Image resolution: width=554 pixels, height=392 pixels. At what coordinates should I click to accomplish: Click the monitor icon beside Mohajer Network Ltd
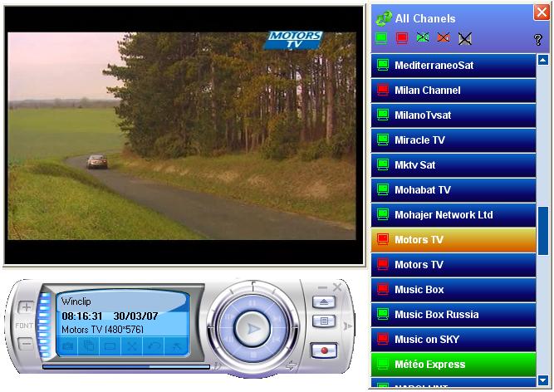[383, 214]
